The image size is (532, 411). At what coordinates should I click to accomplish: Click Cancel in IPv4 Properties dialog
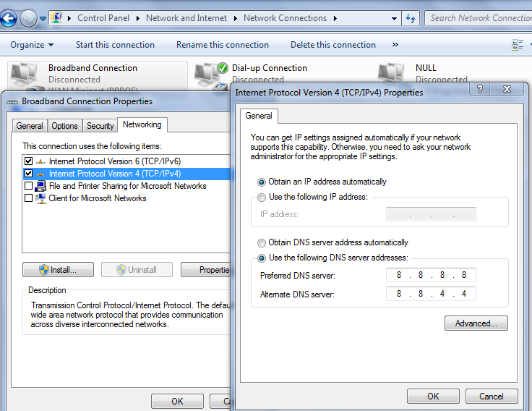(x=492, y=396)
